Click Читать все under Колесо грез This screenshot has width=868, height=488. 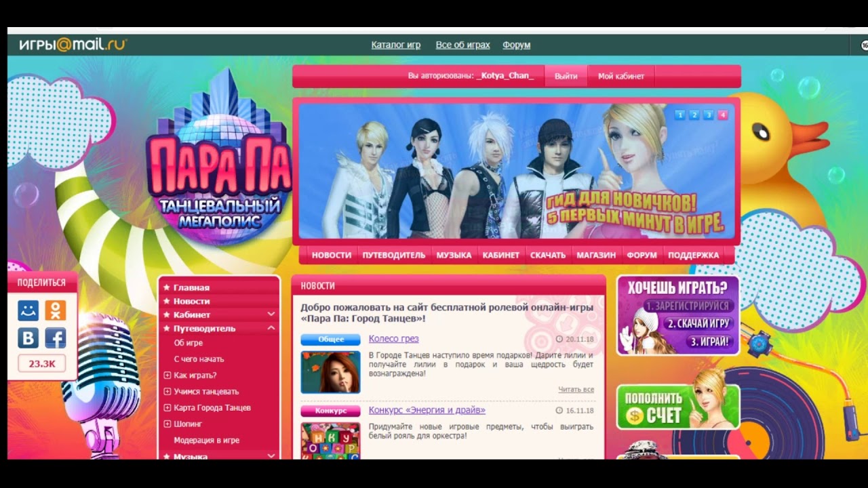click(x=576, y=390)
